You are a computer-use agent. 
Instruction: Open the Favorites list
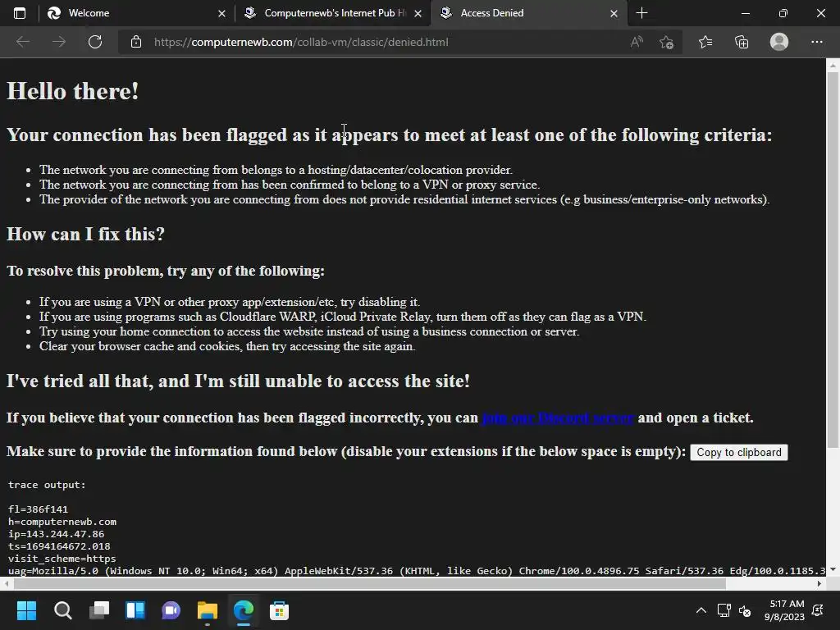tap(705, 42)
